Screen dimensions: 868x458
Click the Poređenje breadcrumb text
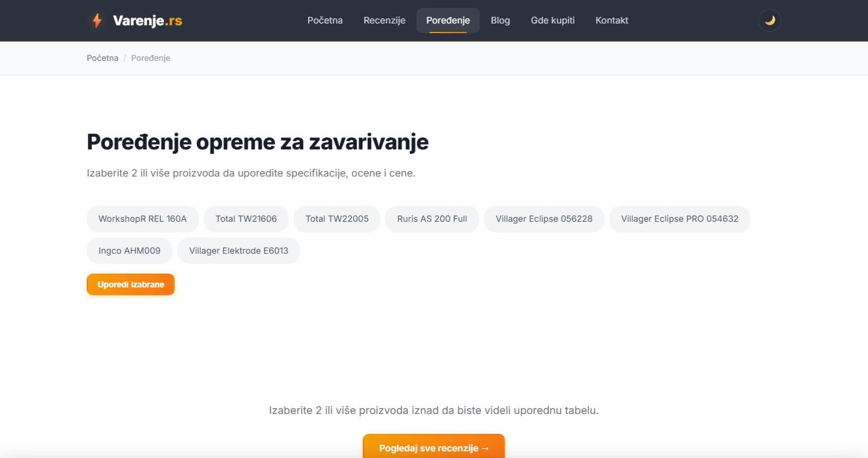[x=151, y=58]
